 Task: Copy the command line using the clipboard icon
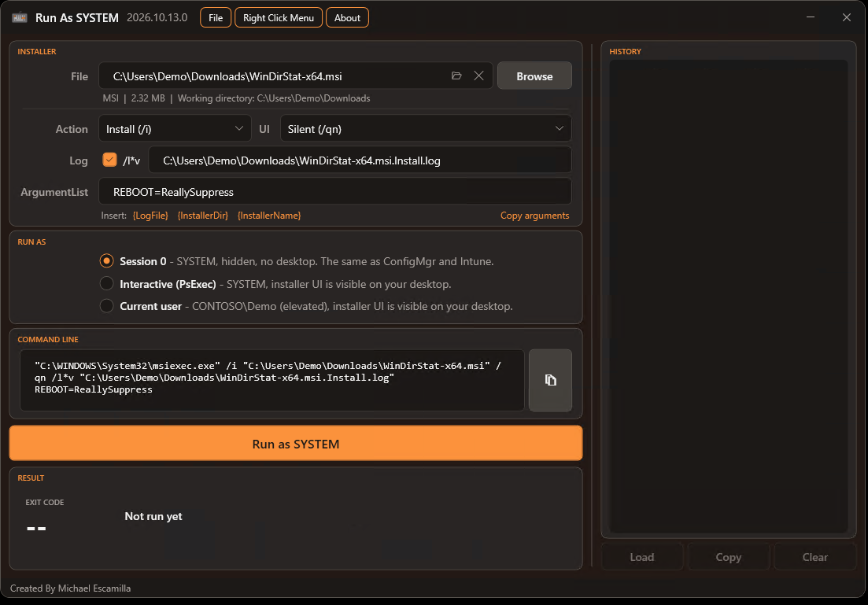(550, 380)
